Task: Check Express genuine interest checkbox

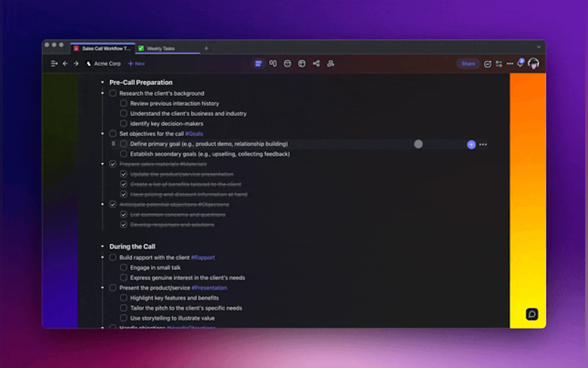Action: [x=123, y=277]
